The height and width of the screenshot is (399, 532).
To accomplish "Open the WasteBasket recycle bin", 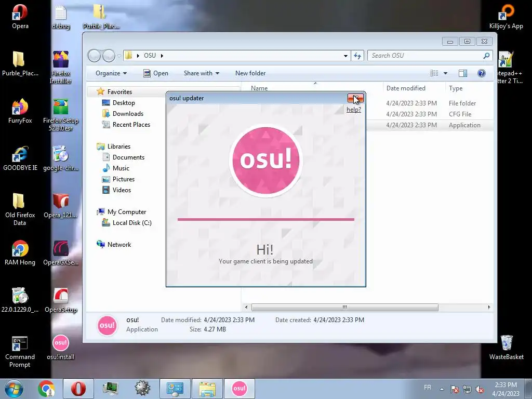I will (506, 348).
